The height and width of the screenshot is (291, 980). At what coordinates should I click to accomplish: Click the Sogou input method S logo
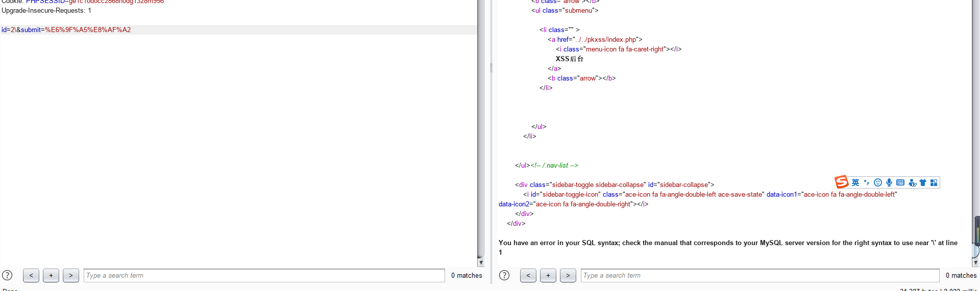pyautogui.click(x=842, y=182)
